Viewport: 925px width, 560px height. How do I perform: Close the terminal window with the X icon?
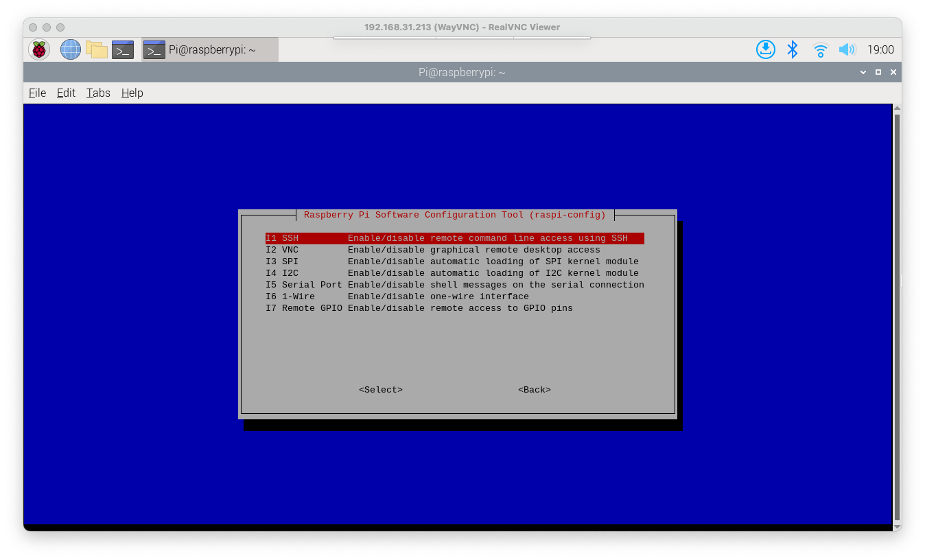pyautogui.click(x=893, y=72)
